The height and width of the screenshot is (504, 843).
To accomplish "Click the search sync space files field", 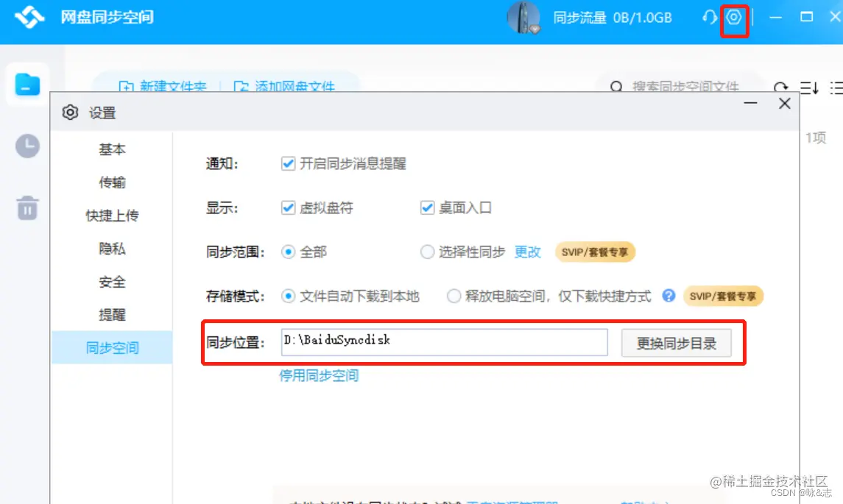I will [x=685, y=87].
